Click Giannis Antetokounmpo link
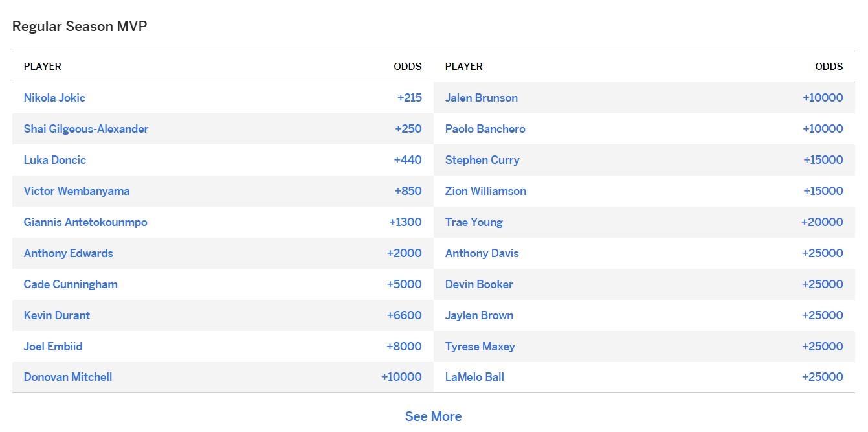Viewport: 868px width, 432px height. pyautogui.click(x=85, y=222)
